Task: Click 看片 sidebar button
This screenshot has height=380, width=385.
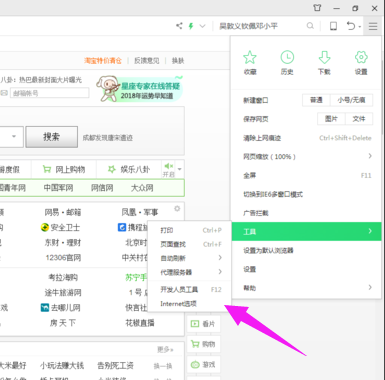Action: tap(203, 324)
